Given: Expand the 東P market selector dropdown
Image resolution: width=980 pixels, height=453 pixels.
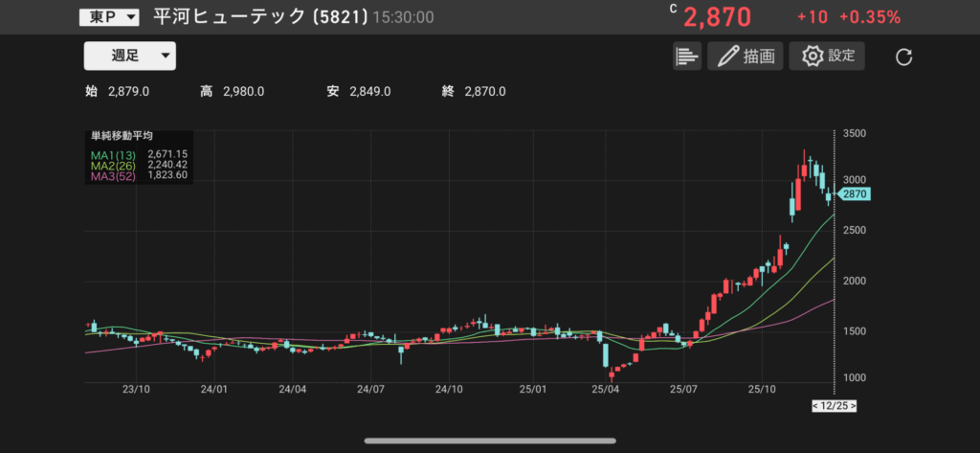Looking at the screenshot, I should pos(108,17).
